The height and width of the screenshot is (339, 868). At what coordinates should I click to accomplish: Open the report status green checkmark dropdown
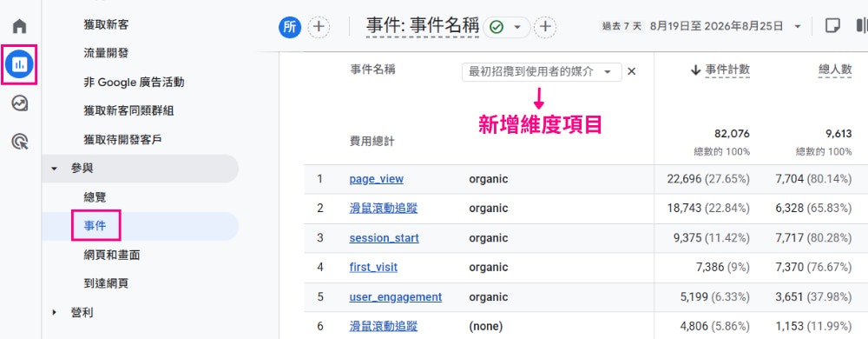point(507,27)
